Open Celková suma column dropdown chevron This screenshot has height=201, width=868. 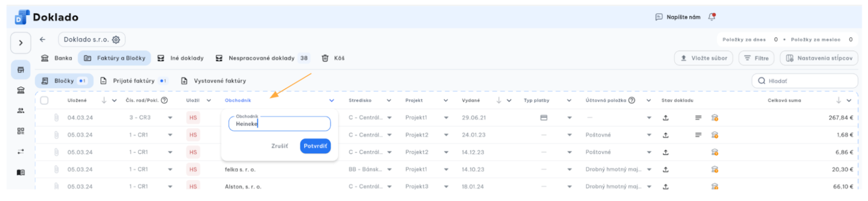(849, 100)
